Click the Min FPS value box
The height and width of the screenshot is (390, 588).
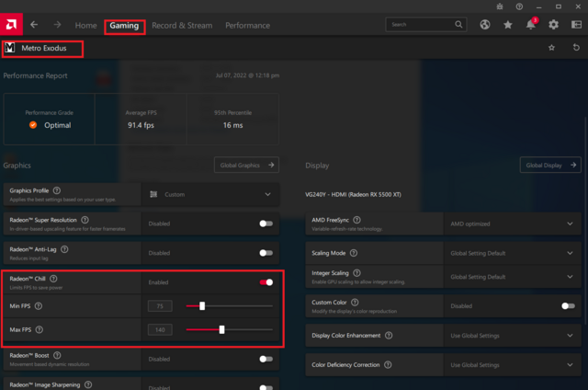pyautogui.click(x=160, y=306)
